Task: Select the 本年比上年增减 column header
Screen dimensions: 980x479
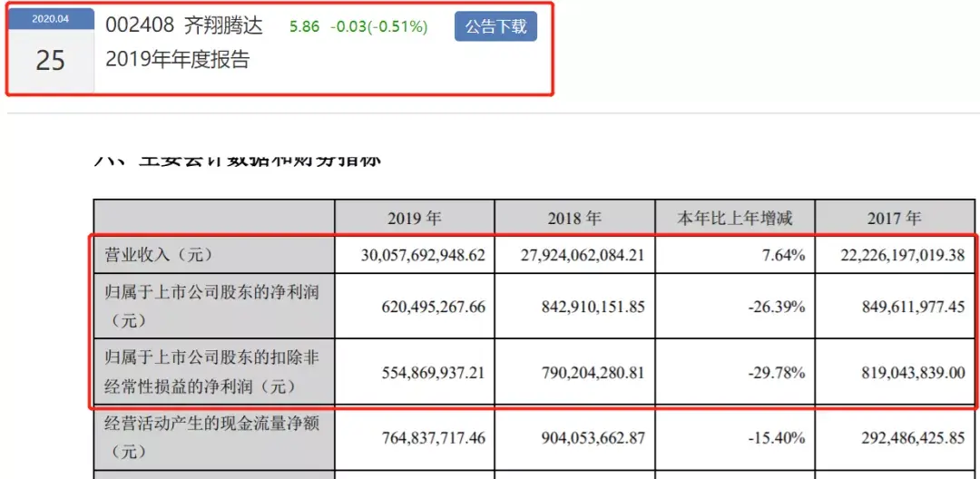Action: [x=735, y=219]
